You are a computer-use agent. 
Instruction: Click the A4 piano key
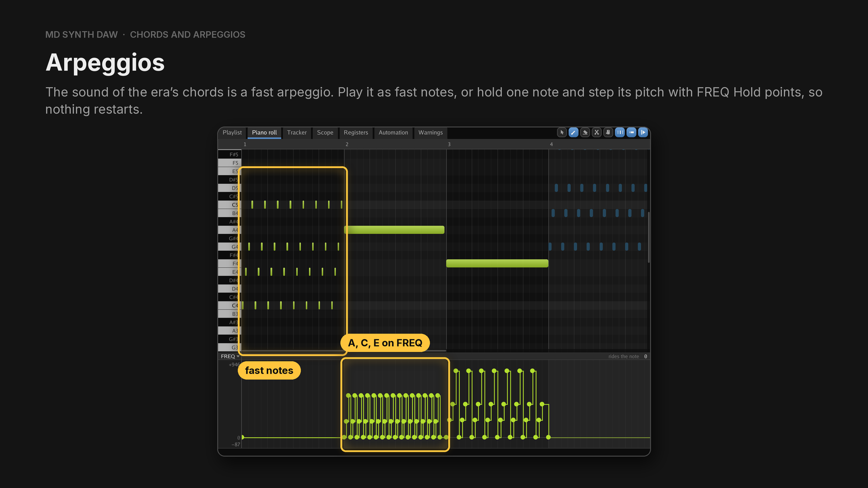pyautogui.click(x=230, y=230)
